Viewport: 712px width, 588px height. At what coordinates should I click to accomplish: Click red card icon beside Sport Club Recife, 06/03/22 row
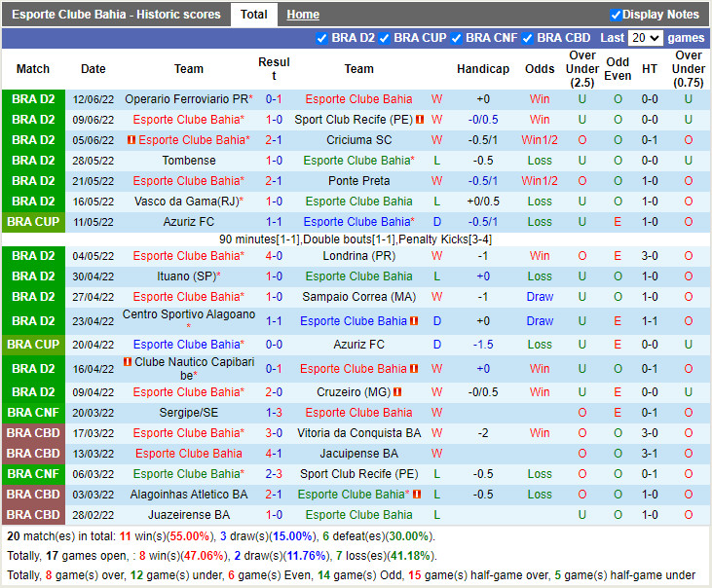tap(420, 474)
